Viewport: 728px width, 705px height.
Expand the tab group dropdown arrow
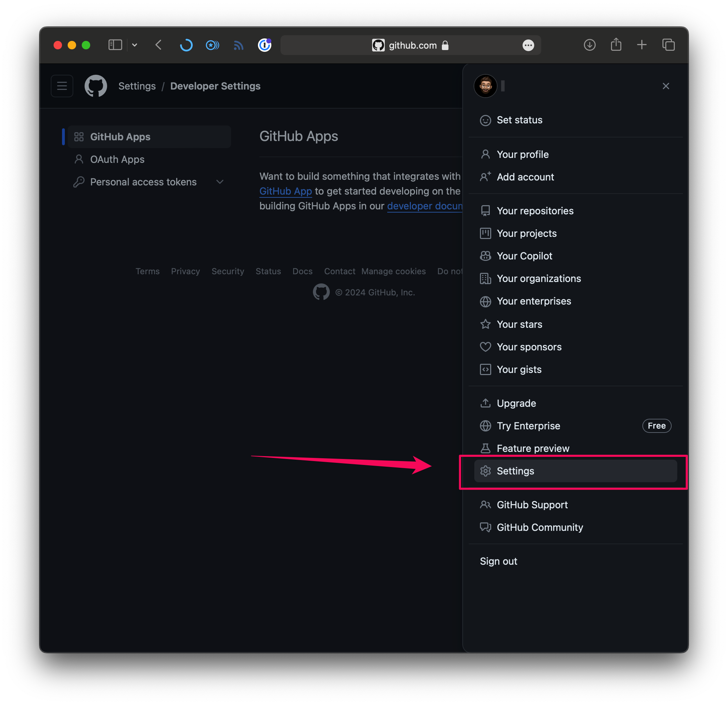click(x=135, y=45)
